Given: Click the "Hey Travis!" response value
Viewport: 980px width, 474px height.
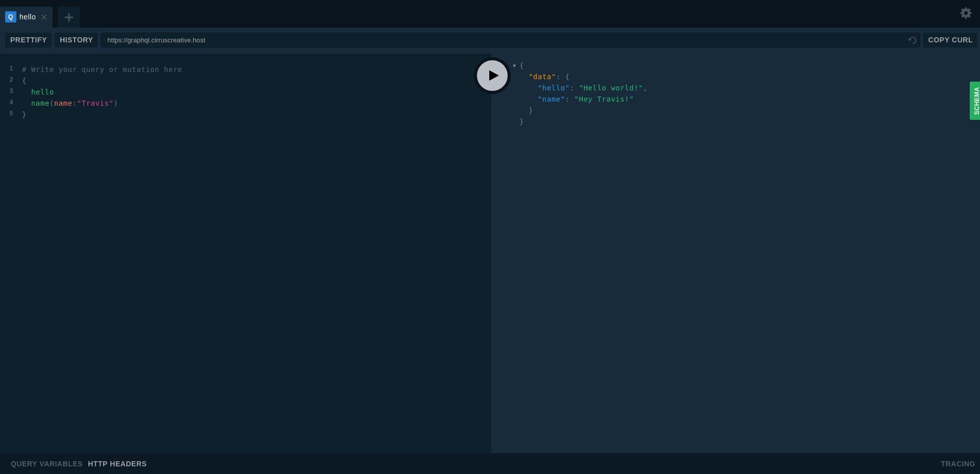Looking at the screenshot, I should tap(605, 99).
